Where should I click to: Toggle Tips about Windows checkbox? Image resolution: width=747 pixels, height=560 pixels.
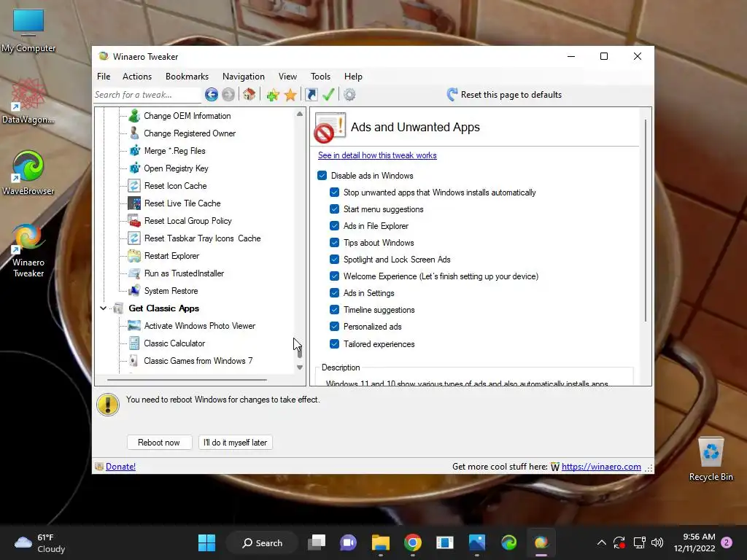334,242
